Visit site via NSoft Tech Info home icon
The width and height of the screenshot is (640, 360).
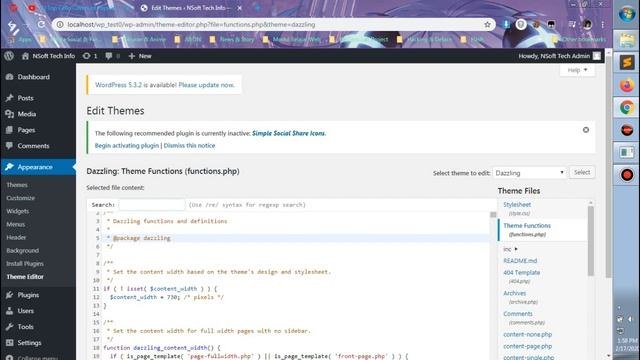tap(48, 56)
